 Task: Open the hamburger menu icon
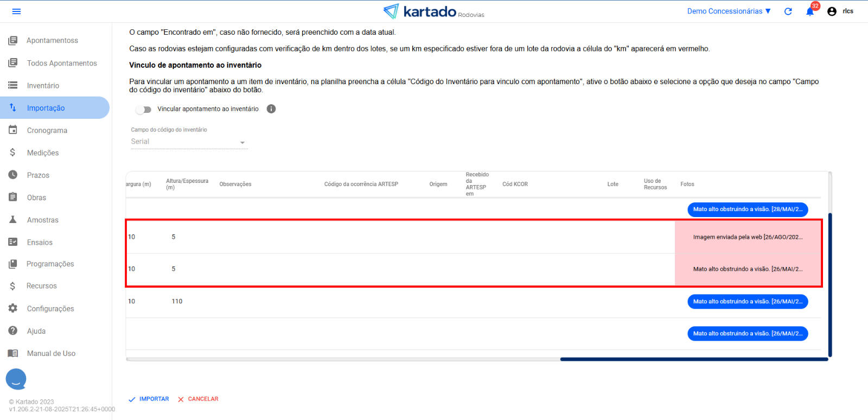pyautogui.click(x=16, y=11)
